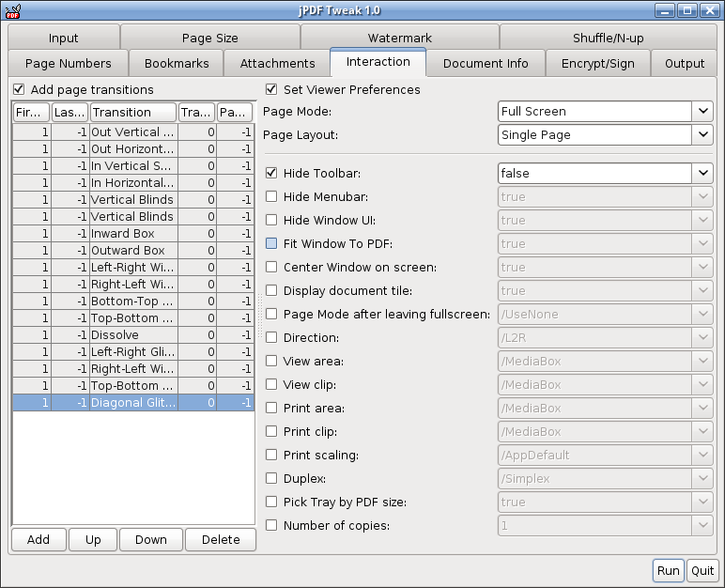The height and width of the screenshot is (588, 725).
Task: Enable Display document tile checkbox
Action: (x=271, y=290)
